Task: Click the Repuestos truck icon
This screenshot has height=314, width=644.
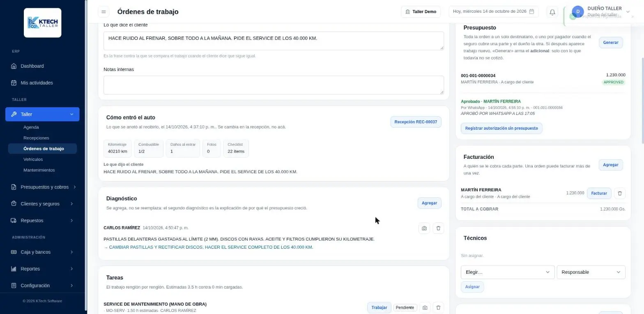Action: (x=14, y=221)
